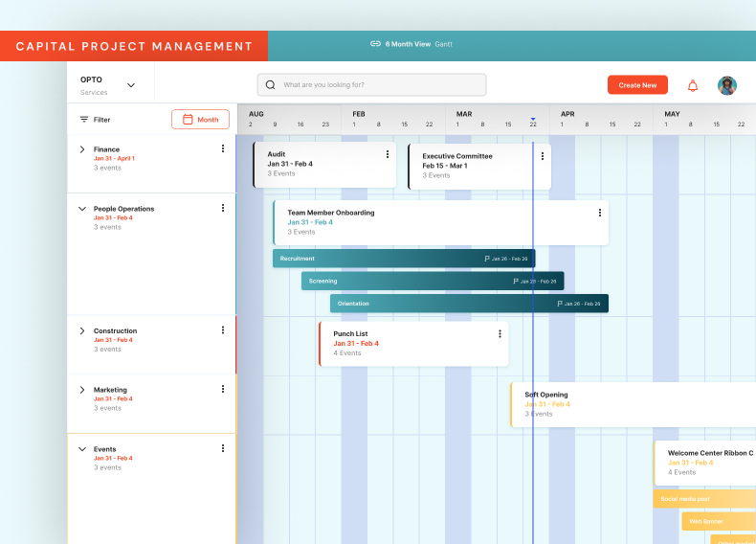Click the Filter icon in sidebar
756x544 pixels.
pyautogui.click(x=84, y=120)
